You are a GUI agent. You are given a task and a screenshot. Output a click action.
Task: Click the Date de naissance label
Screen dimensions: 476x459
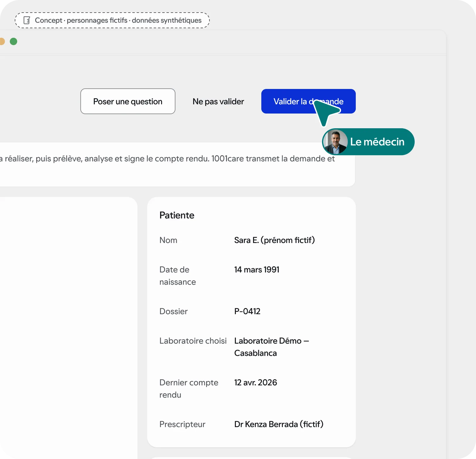(x=178, y=276)
